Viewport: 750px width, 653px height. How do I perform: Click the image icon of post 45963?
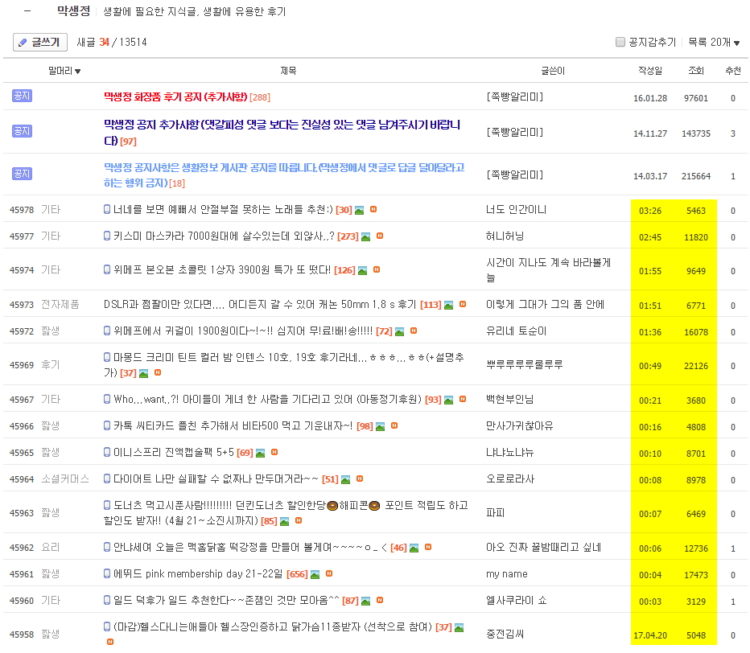coord(285,521)
